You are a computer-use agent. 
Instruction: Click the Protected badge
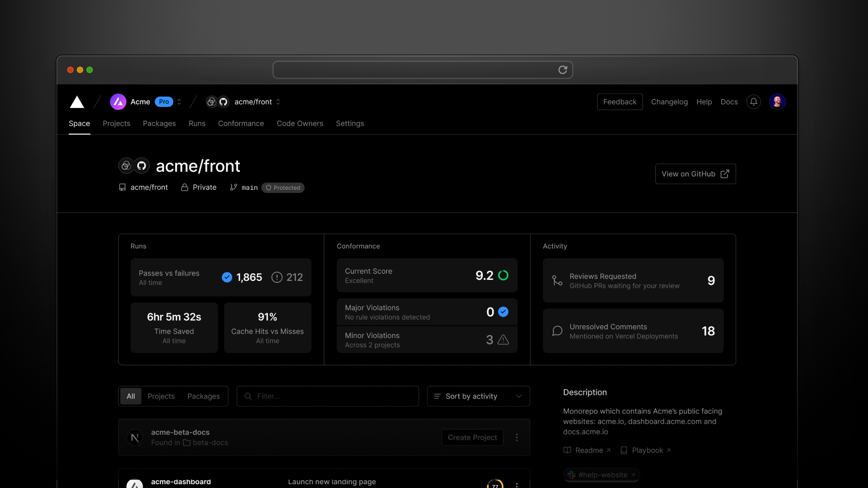[x=283, y=188]
